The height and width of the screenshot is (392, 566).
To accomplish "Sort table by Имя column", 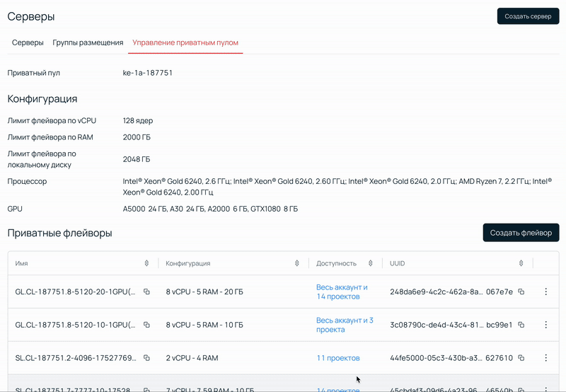I will point(146,263).
